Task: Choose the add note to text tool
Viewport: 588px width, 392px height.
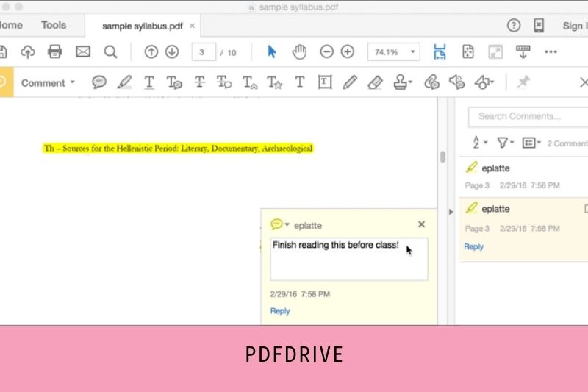Action: pos(174,82)
